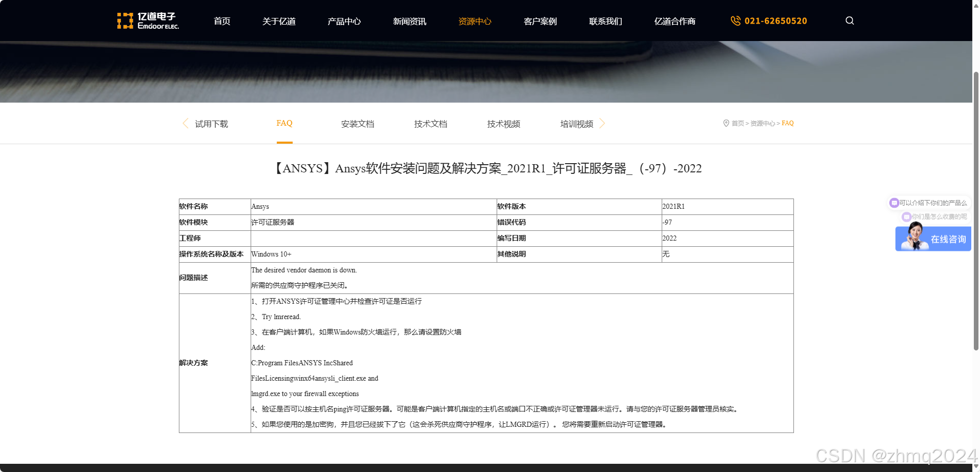Click step 2 Try lmreread
This screenshot has width=980, height=472.
(276, 317)
